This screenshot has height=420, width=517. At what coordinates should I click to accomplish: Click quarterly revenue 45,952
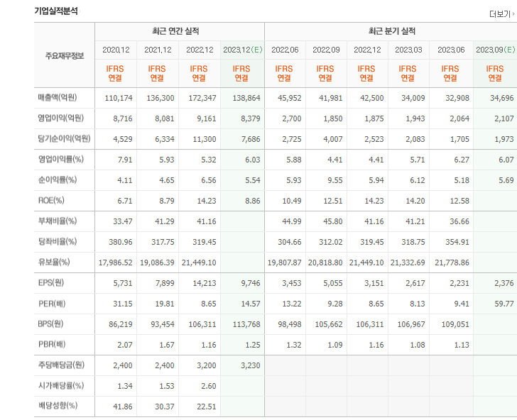coord(290,98)
